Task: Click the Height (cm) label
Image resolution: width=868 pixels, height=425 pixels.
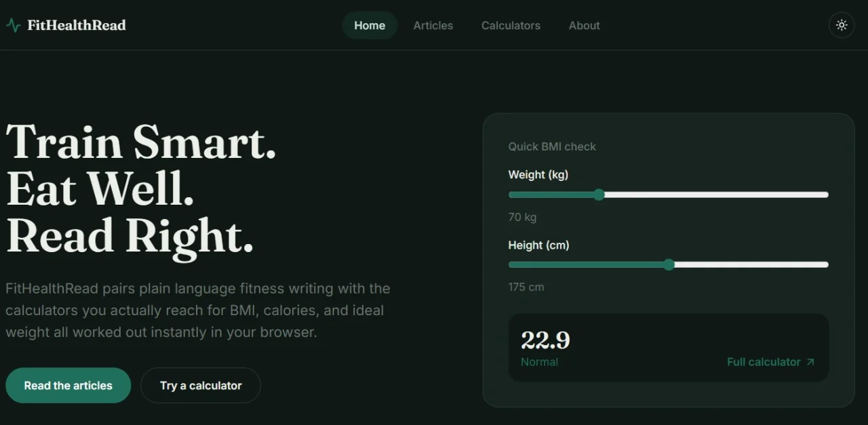Action: pyautogui.click(x=538, y=245)
